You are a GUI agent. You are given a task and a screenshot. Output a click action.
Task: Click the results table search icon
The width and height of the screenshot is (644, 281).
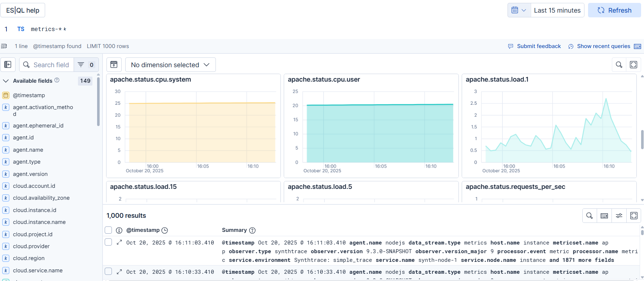589,216
